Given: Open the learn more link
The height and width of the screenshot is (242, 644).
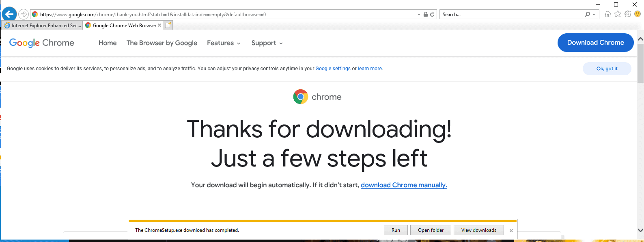Looking at the screenshot, I should tap(370, 69).
